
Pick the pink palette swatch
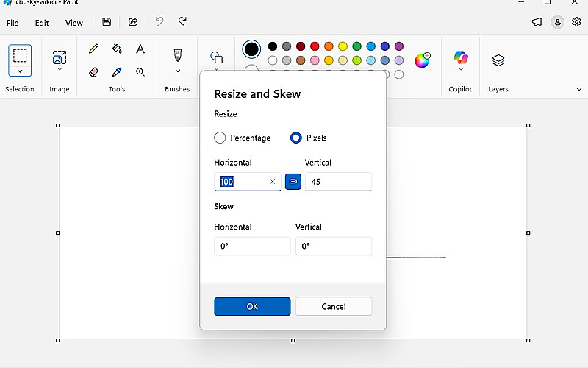click(x=315, y=60)
